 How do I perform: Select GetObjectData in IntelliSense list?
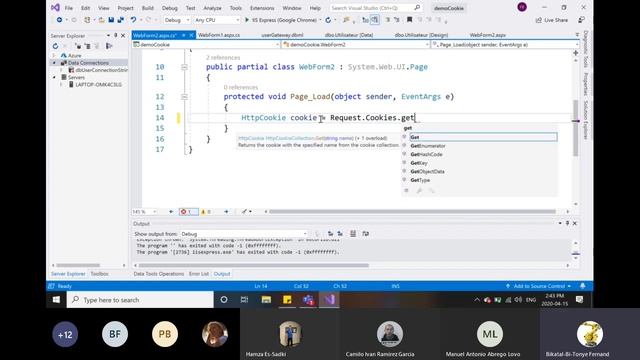point(427,171)
